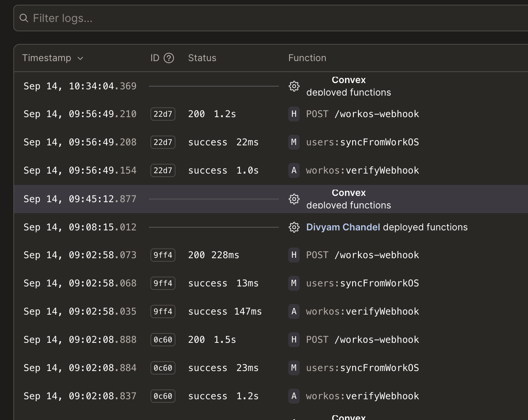Image resolution: width=528 pixels, height=420 pixels.
Task: Click the A icon on 09:56:49.154 log
Action: pos(294,170)
